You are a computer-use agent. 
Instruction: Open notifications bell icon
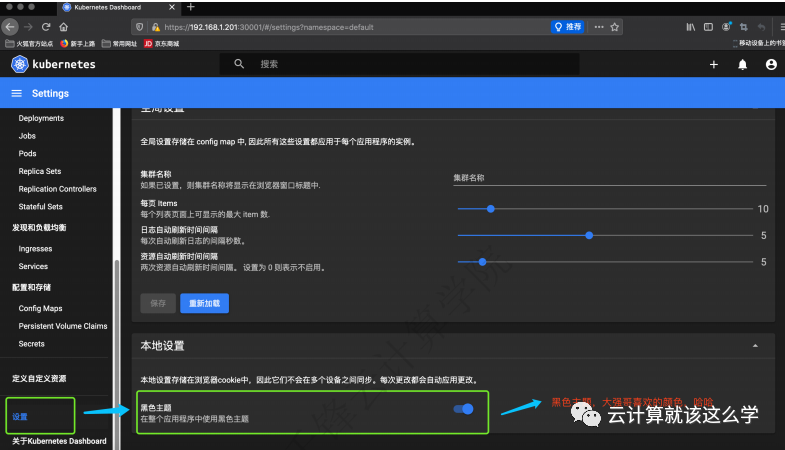tap(742, 64)
